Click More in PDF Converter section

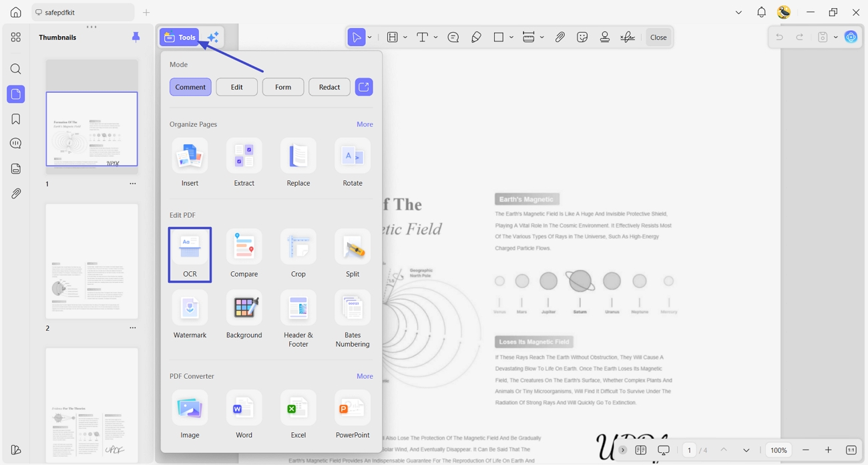[x=365, y=376]
